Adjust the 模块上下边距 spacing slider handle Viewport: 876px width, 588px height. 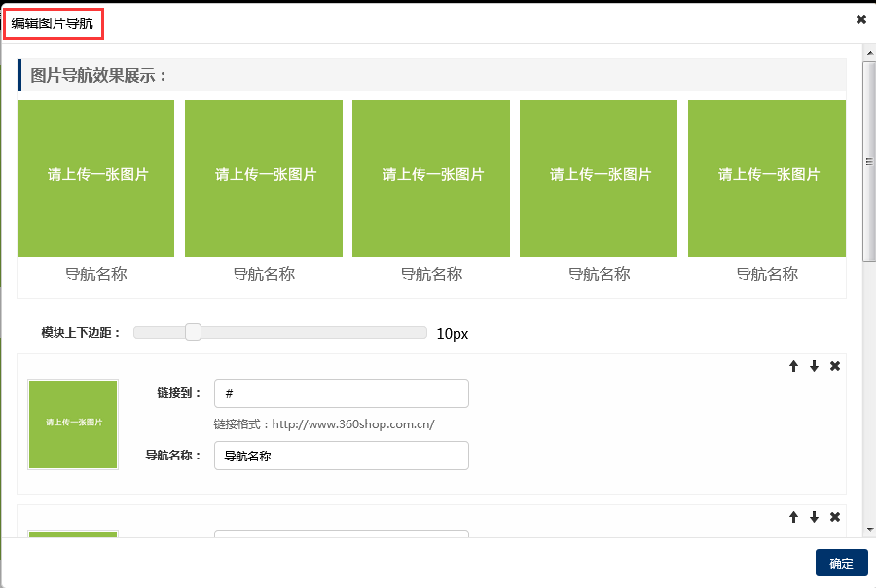coord(193,331)
